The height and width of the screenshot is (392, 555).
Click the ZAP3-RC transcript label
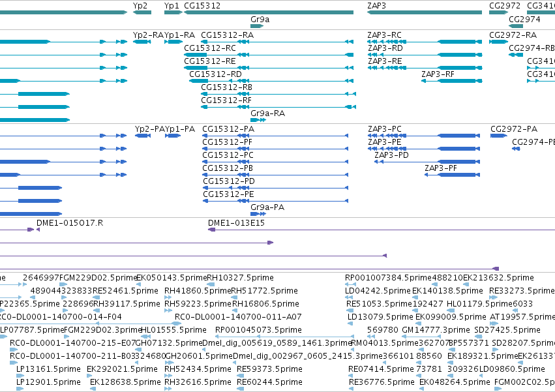pos(384,35)
